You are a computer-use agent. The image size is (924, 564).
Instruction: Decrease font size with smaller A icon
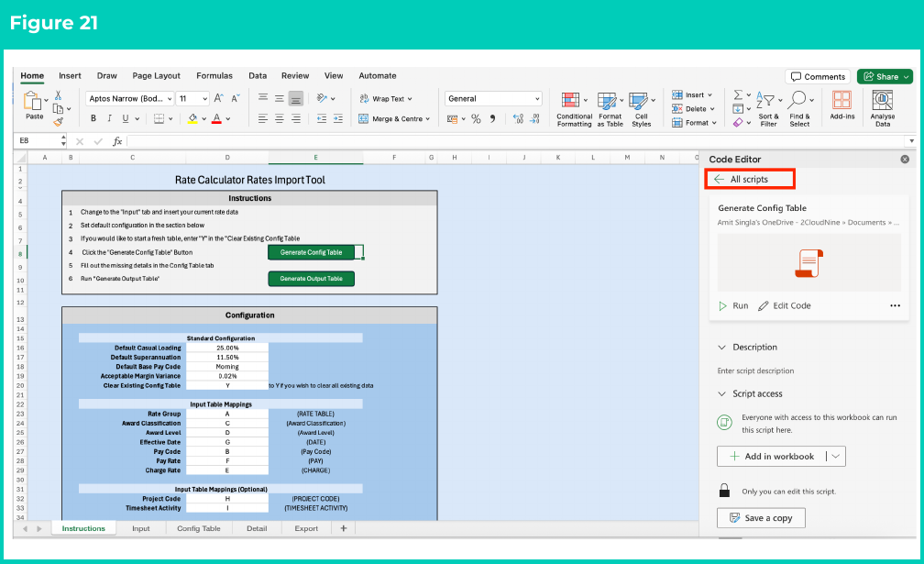click(x=235, y=98)
